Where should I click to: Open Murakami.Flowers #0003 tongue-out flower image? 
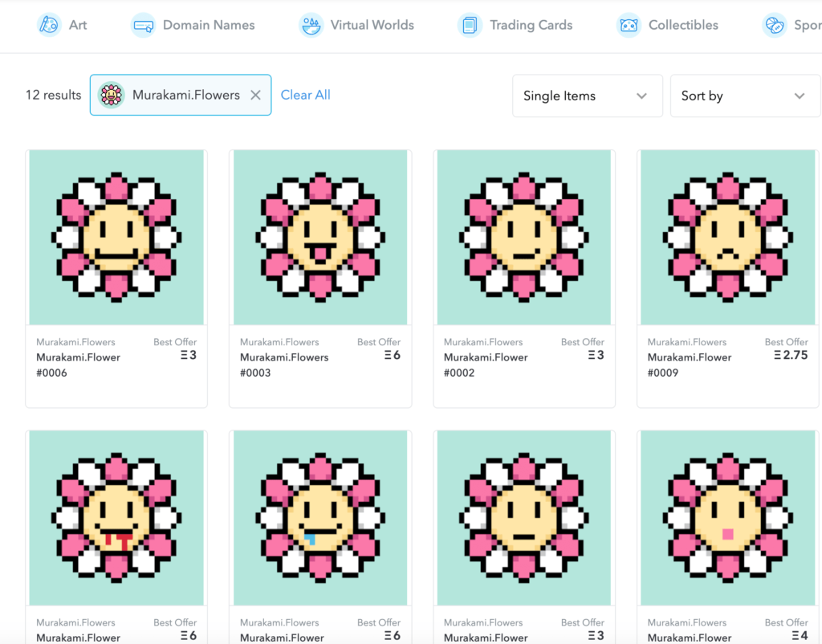(x=320, y=237)
